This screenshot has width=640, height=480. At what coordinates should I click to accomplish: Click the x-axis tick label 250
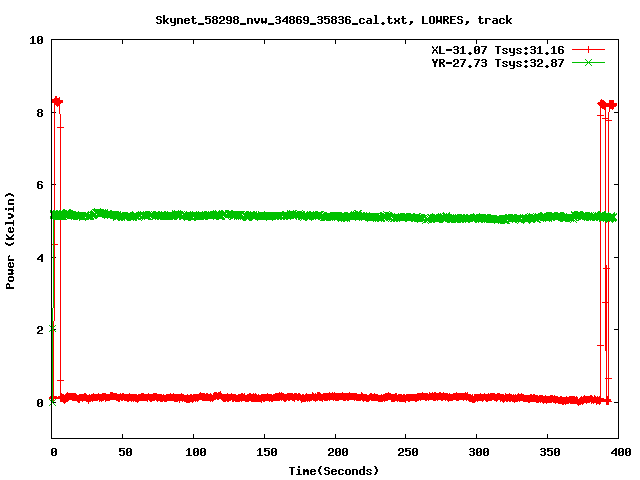pos(408,452)
